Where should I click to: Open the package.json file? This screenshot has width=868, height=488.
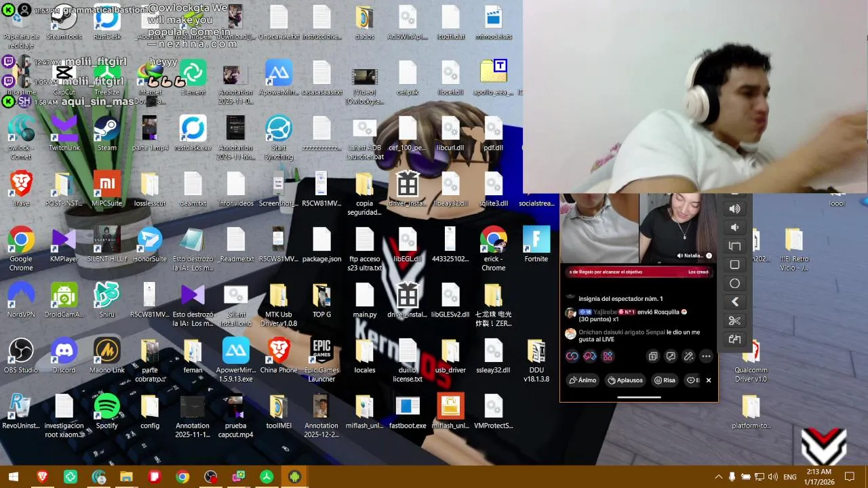click(x=321, y=245)
